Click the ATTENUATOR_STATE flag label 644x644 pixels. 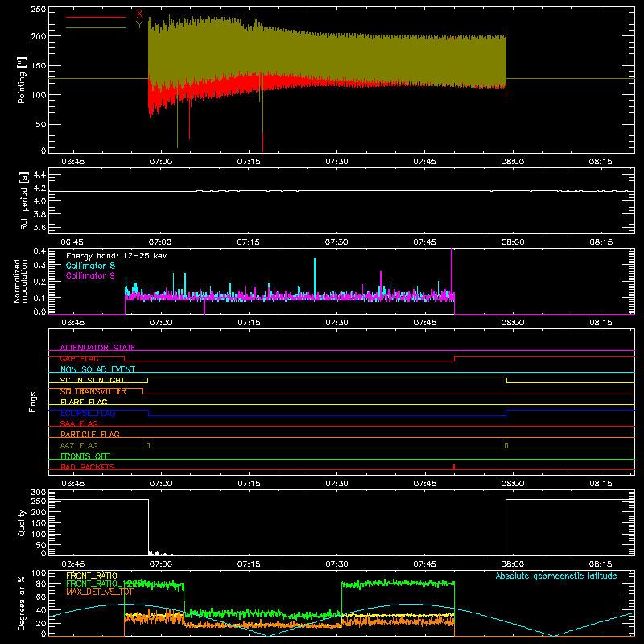coord(97,348)
